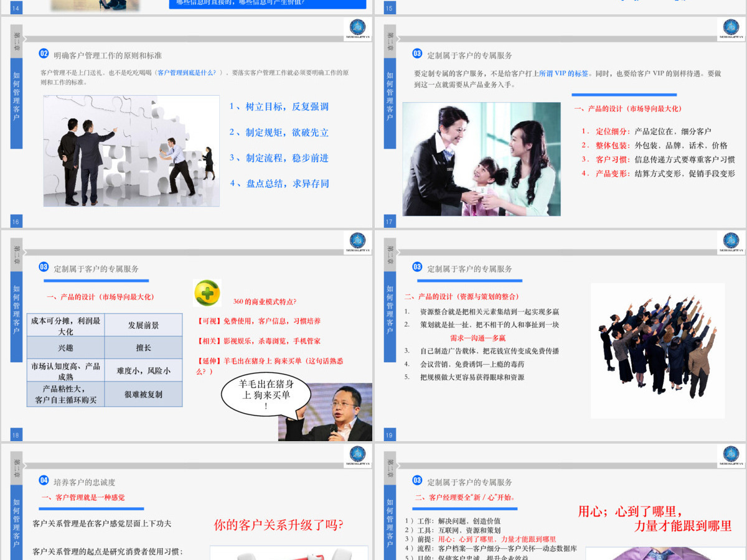Click 1、树立目标，反复强调
The height and width of the screenshot is (560, 747).
coord(279,106)
